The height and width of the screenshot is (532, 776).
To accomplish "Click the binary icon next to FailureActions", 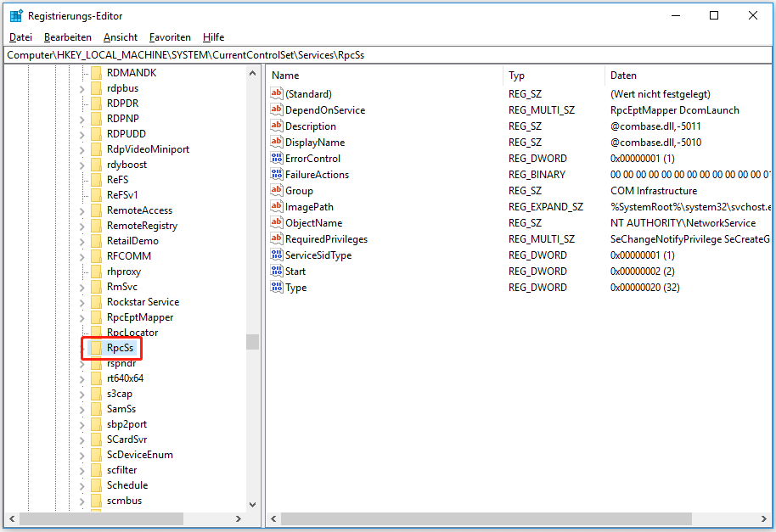I will pyautogui.click(x=276, y=175).
